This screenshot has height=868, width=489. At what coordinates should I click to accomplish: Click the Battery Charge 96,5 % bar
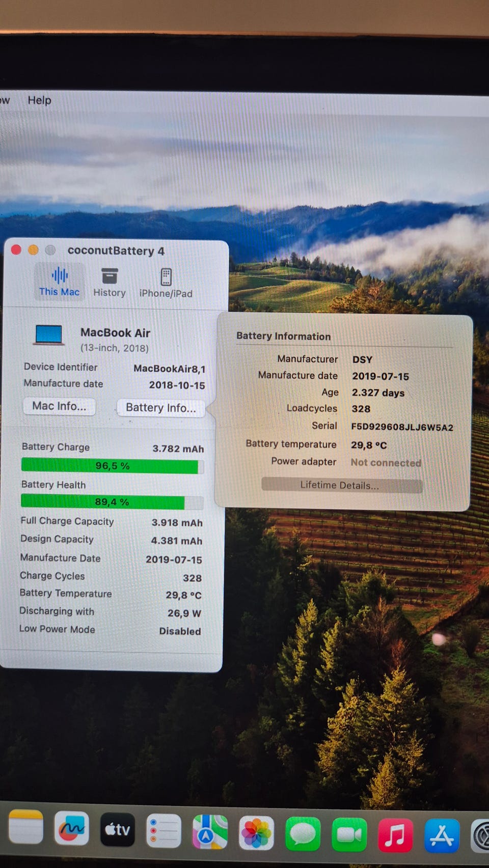[113, 466]
